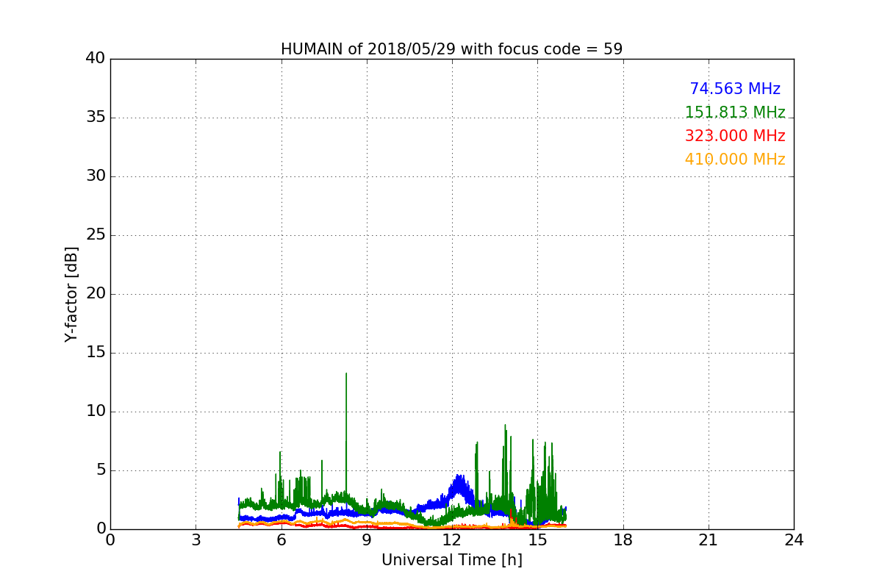Screen dimensions: 882x588
Task: Click the 151.813 MHz legend label
Action: [735, 112]
